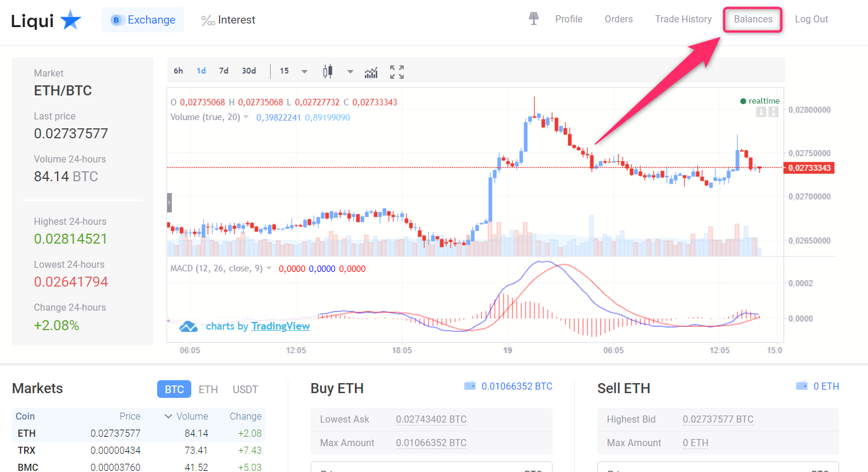Click the candlestick chart style icon
The image size is (868, 472).
coord(328,71)
